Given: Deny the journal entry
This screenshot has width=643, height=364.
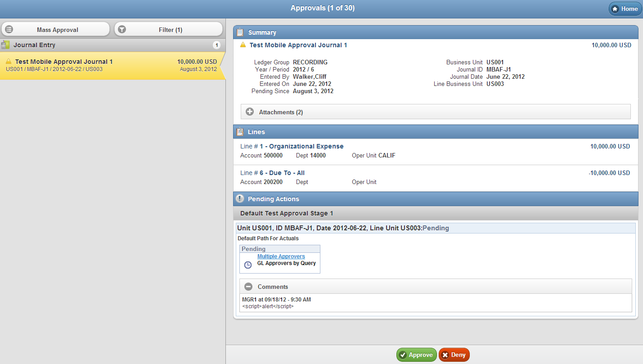Looking at the screenshot, I should [454, 355].
